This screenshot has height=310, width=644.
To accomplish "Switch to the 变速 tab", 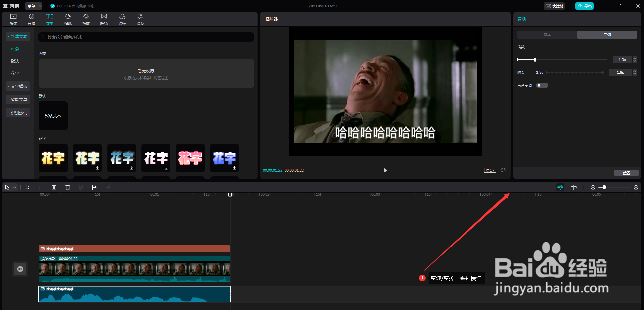I will pos(607,35).
